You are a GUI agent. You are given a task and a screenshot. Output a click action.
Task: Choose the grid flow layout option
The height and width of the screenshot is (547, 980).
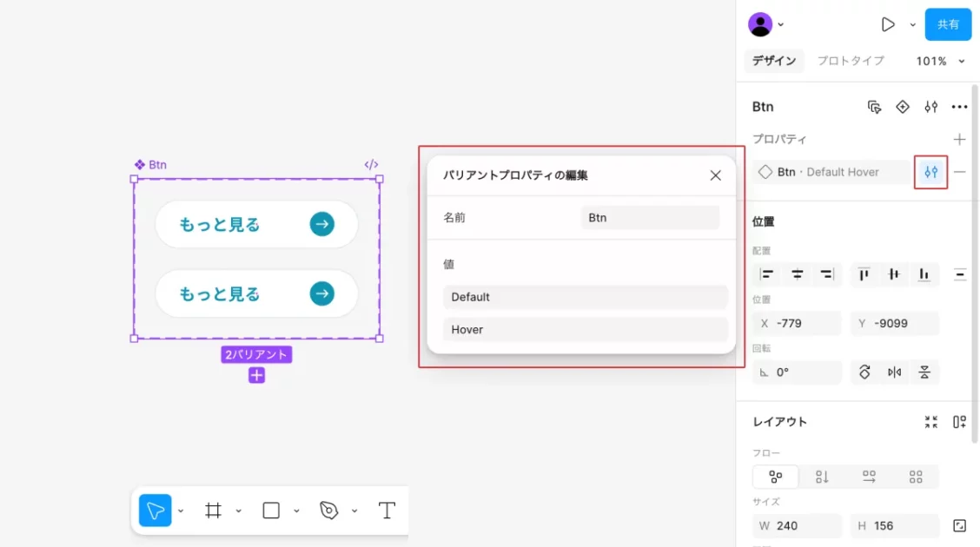[916, 477]
